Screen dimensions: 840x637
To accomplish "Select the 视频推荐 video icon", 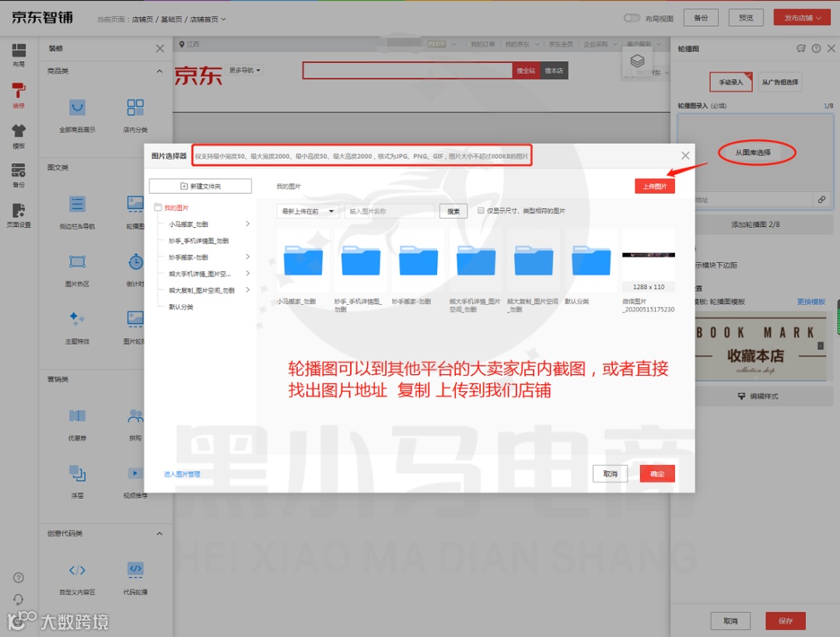I will (135, 473).
